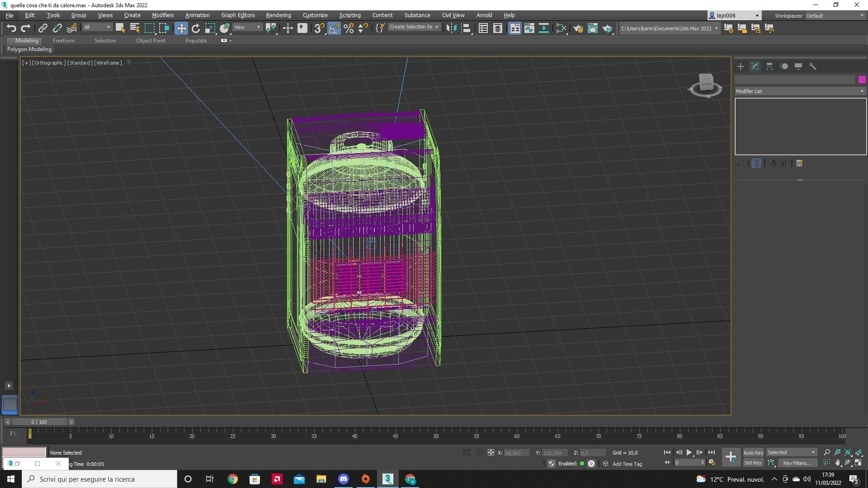868x488 pixels.
Task: Switch to the Object Paint ribbon tab
Action: pyautogui.click(x=151, y=41)
